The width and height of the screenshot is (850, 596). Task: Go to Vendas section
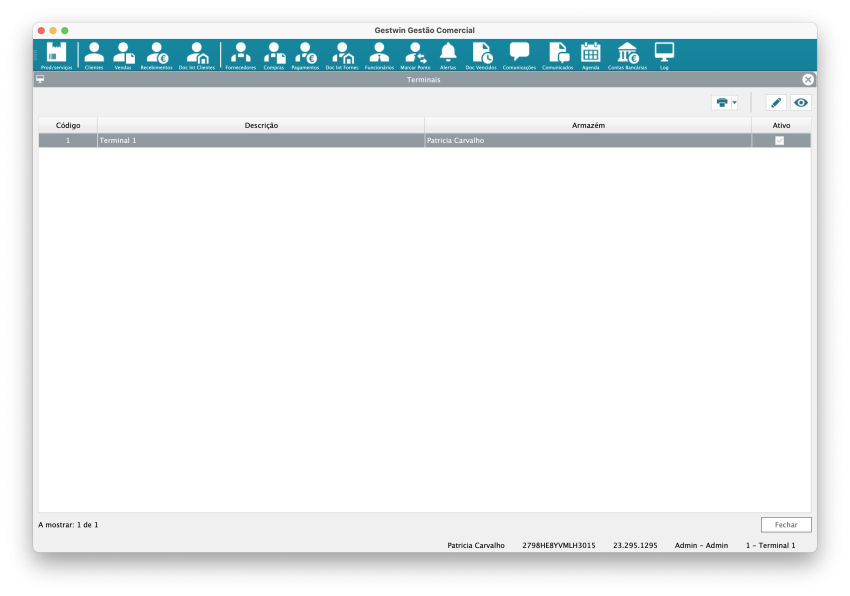pos(123,55)
